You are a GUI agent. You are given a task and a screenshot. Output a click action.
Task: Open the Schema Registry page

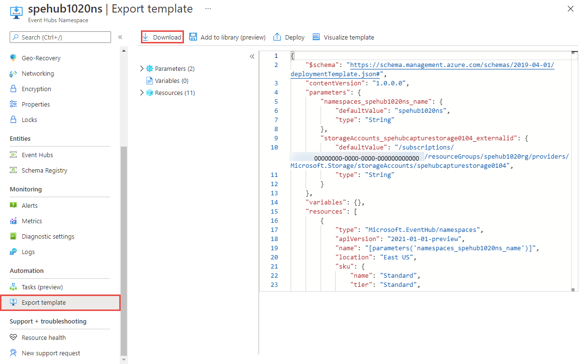coord(43,170)
